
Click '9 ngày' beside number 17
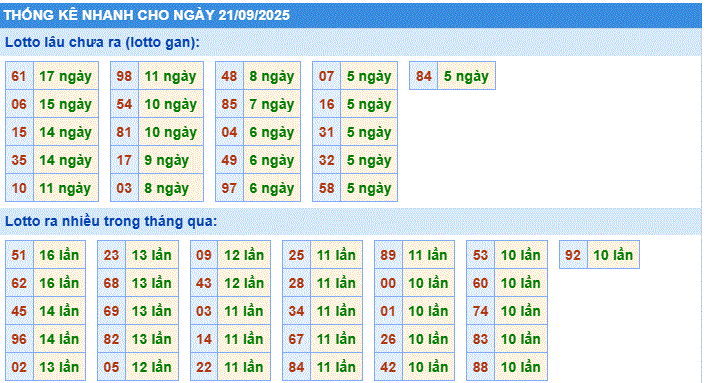point(171,160)
